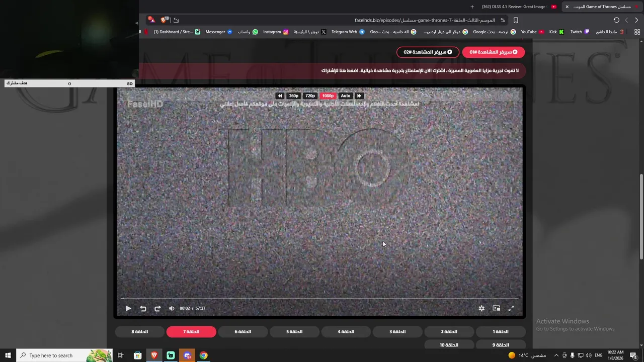The image size is (644, 362).
Task: Switch to watch server #01
Action: click(x=494, y=52)
